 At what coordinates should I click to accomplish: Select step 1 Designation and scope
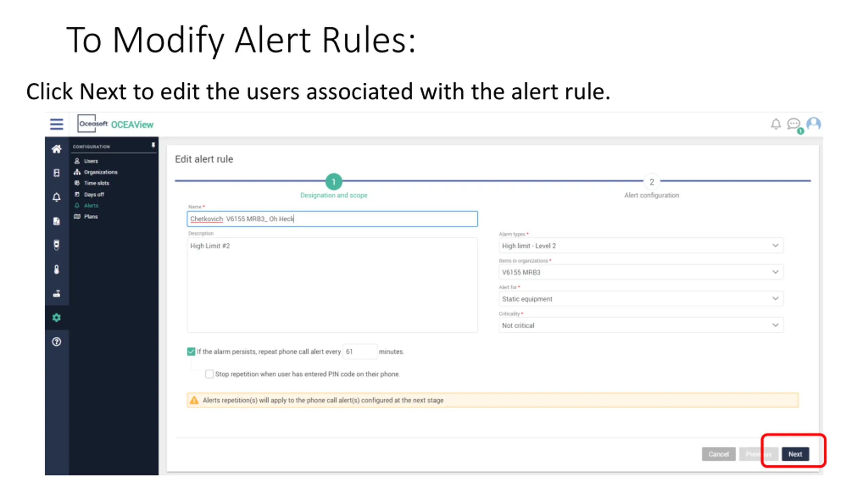334,186
